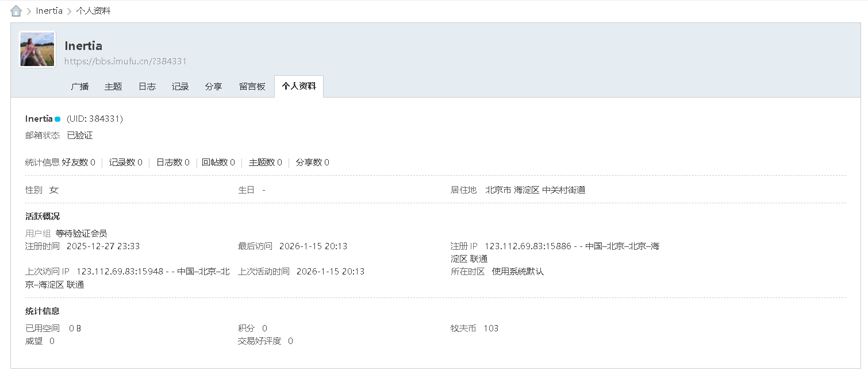The height and width of the screenshot is (375, 868).
Task: Click the home icon in the breadcrumb
Action: [16, 10]
